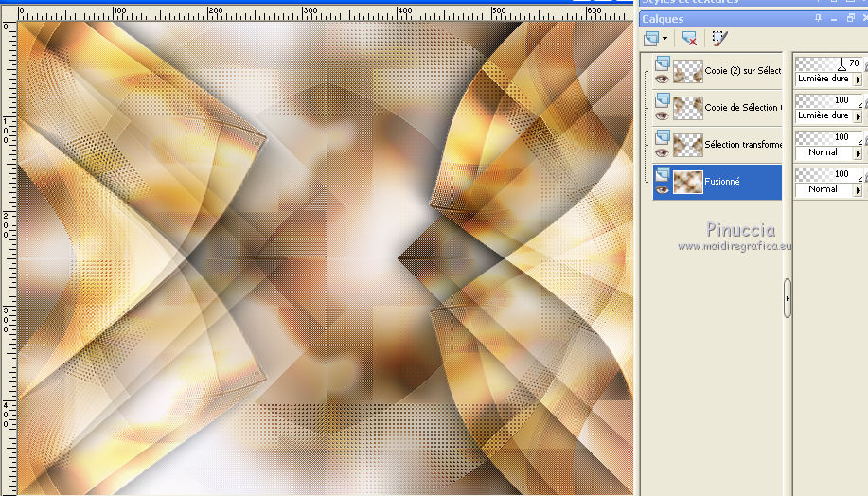Viewport: 868px width, 496px height.
Task: Select layer named Sélection transformée
Action: [x=743, y=145]
